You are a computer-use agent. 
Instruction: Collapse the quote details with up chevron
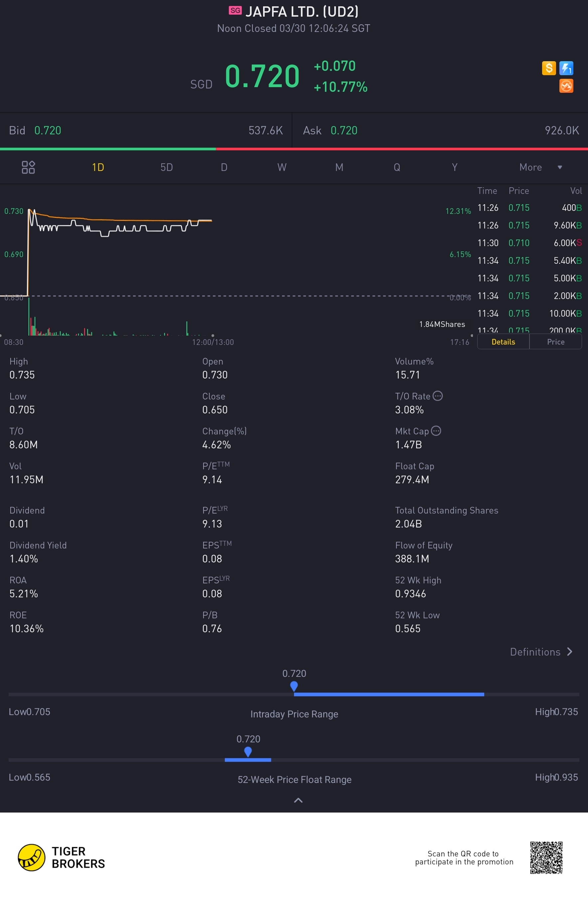tap(298, 800)
